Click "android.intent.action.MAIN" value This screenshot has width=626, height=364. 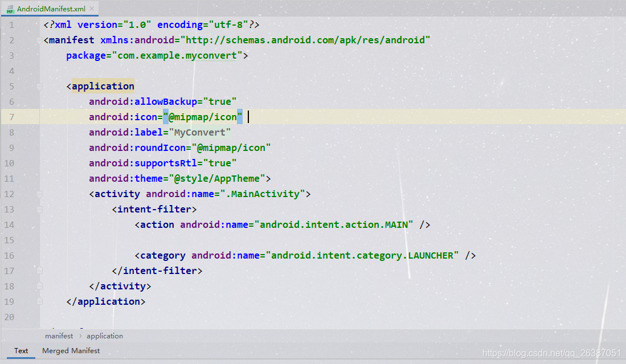click(334, 224)
